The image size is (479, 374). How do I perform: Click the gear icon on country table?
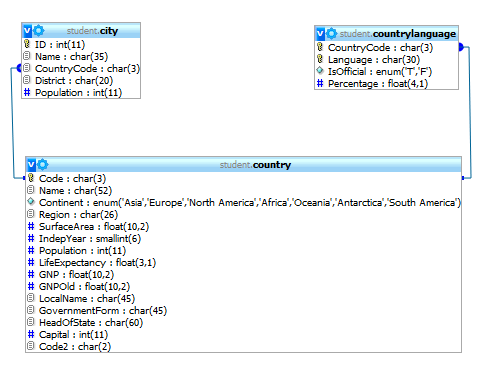coord(43,164)
